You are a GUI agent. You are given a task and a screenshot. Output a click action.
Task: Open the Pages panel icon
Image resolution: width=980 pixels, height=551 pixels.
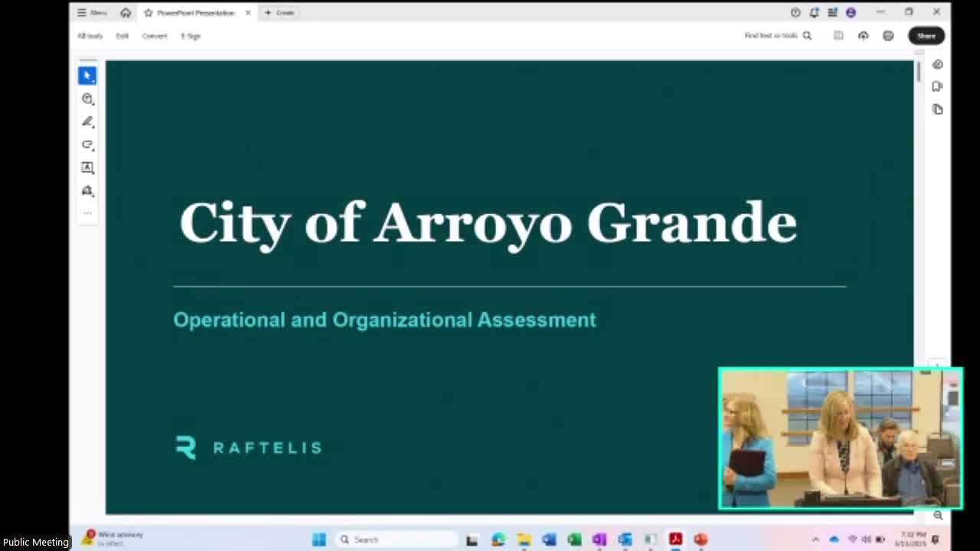(938, 109)
